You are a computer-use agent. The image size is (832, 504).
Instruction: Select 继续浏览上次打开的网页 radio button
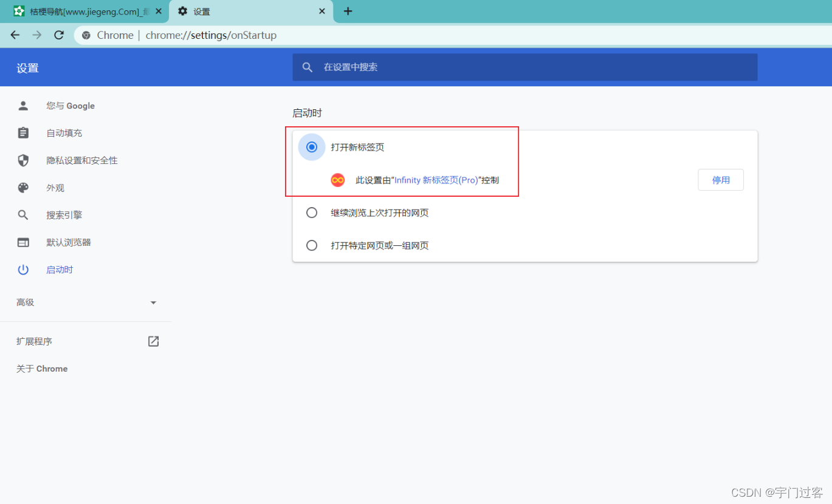point(312,213)
